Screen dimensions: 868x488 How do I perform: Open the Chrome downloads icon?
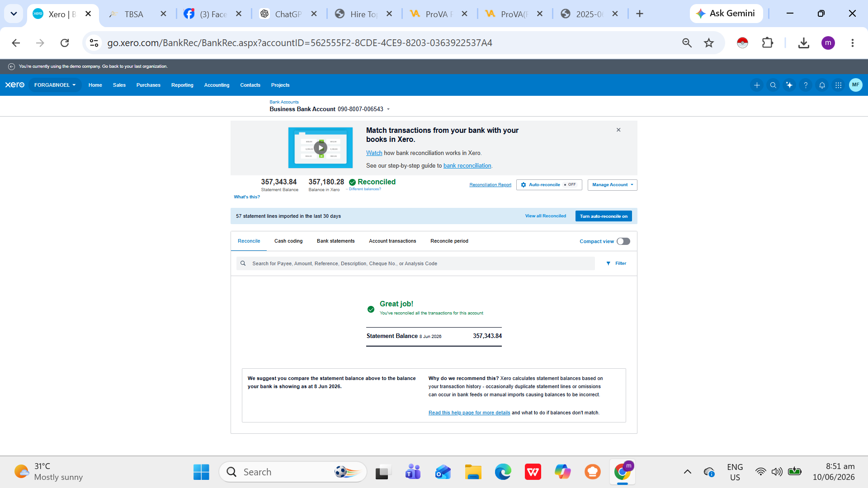(x=803, y=43)
